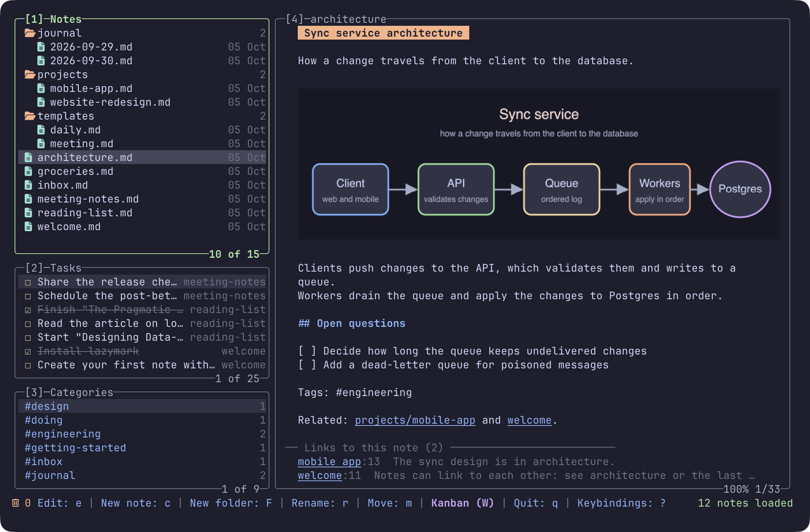Click the file icon beside meeting.md

tap(41, 144)
